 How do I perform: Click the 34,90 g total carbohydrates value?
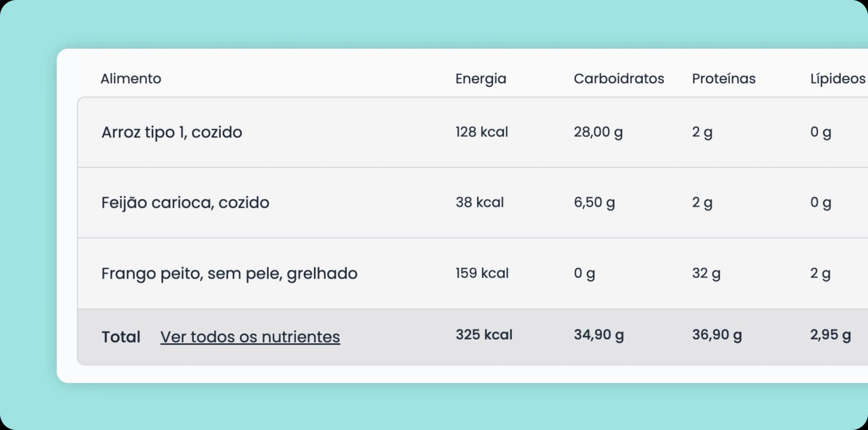(599, 335)
